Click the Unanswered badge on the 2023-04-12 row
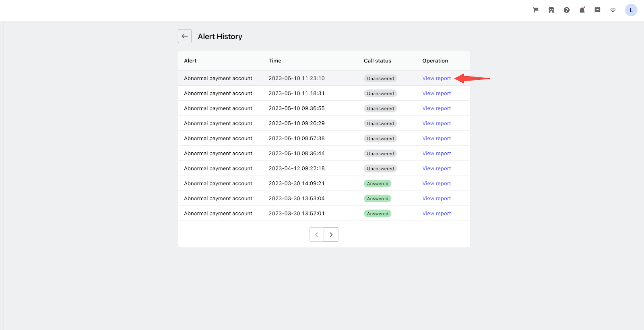The width and height of the screenshot is (644, 330). pyautogui.click(x=380, y=168)
